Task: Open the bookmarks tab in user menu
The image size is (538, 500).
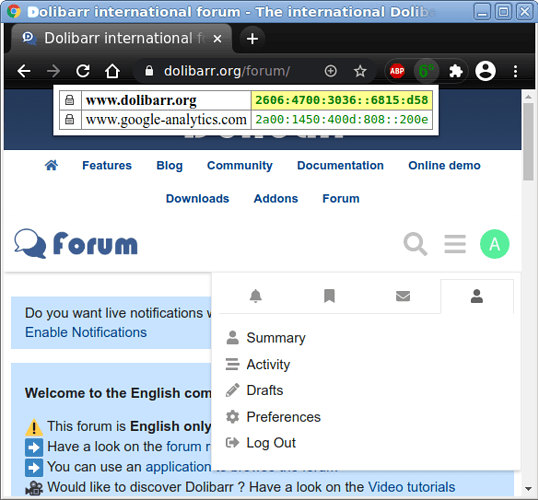Action: 329,296
